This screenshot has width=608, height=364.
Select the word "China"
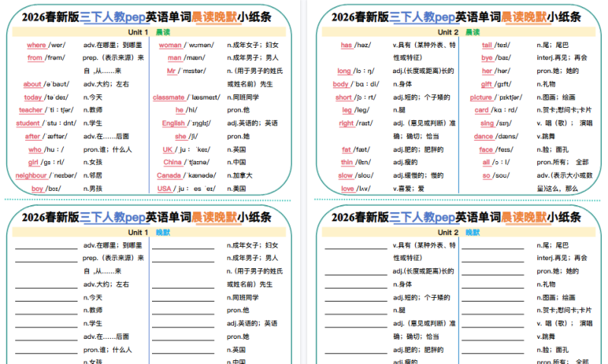(x=173, y=163)
